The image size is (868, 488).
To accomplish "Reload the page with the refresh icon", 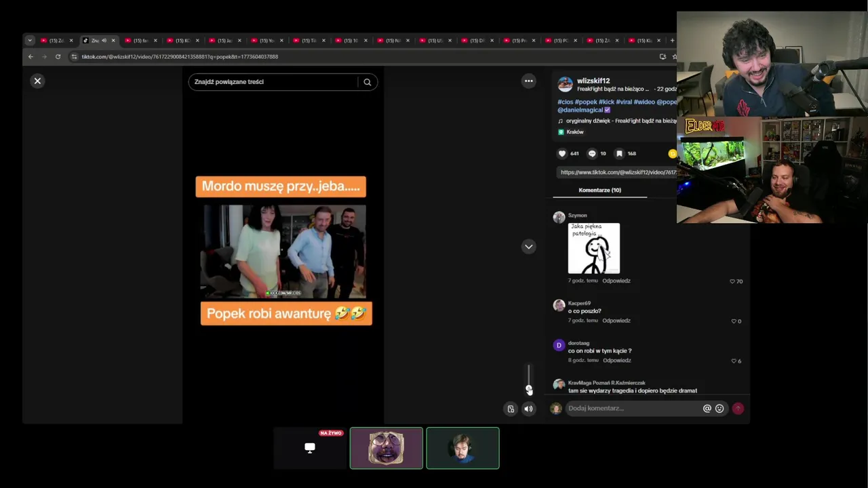I will click(58, 57).
